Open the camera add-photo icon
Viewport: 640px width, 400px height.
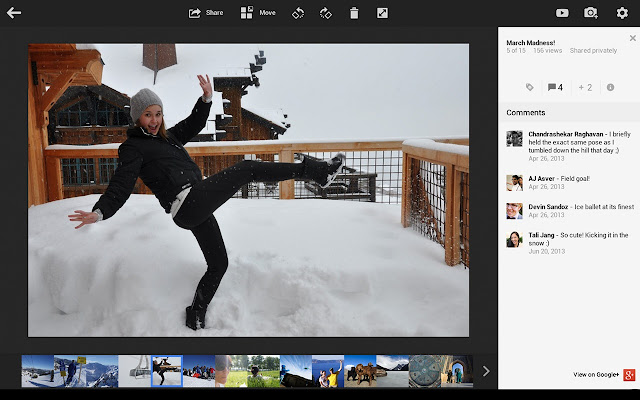pyautogui.click(x=591, y=13)
